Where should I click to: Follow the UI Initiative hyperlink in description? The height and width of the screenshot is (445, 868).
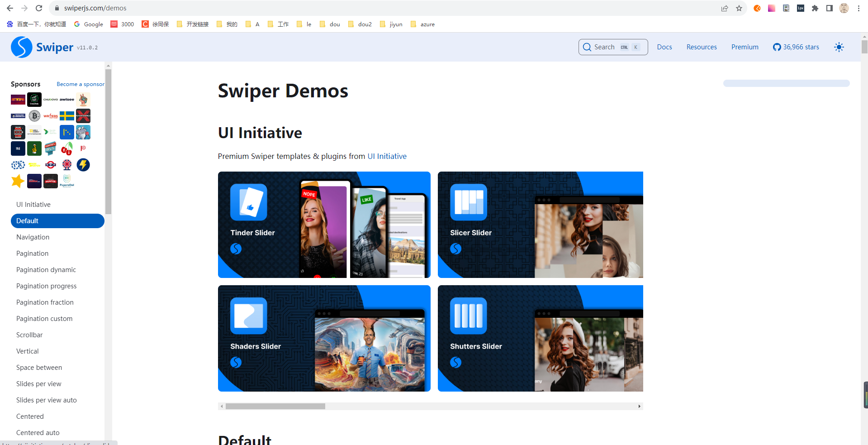click(387, 156)
